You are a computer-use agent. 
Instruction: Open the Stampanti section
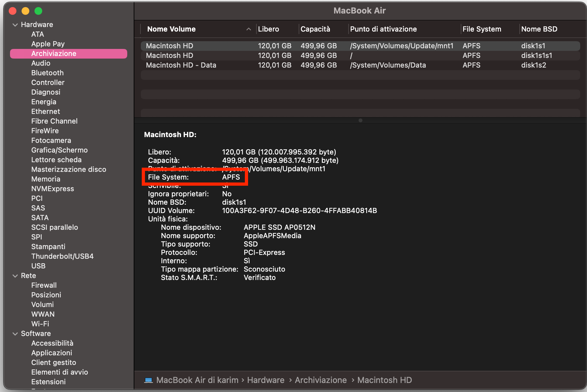pos(48,247)
